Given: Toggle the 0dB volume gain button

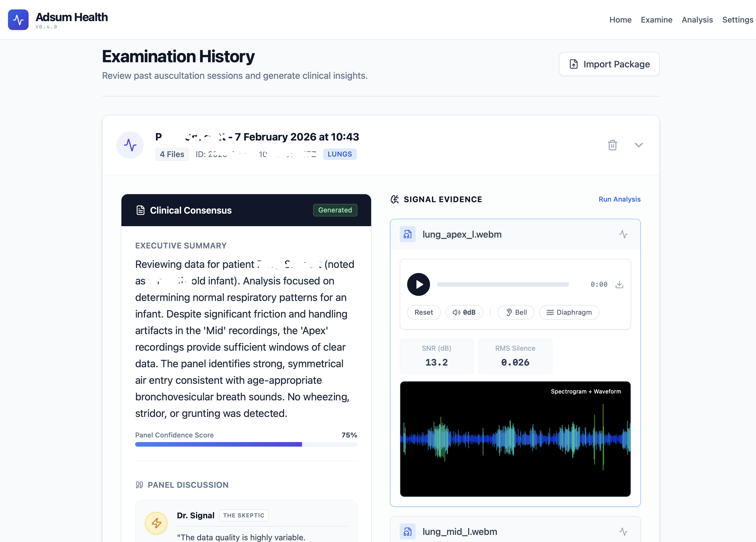Looking at the screenshot, I should click(464, 312).
